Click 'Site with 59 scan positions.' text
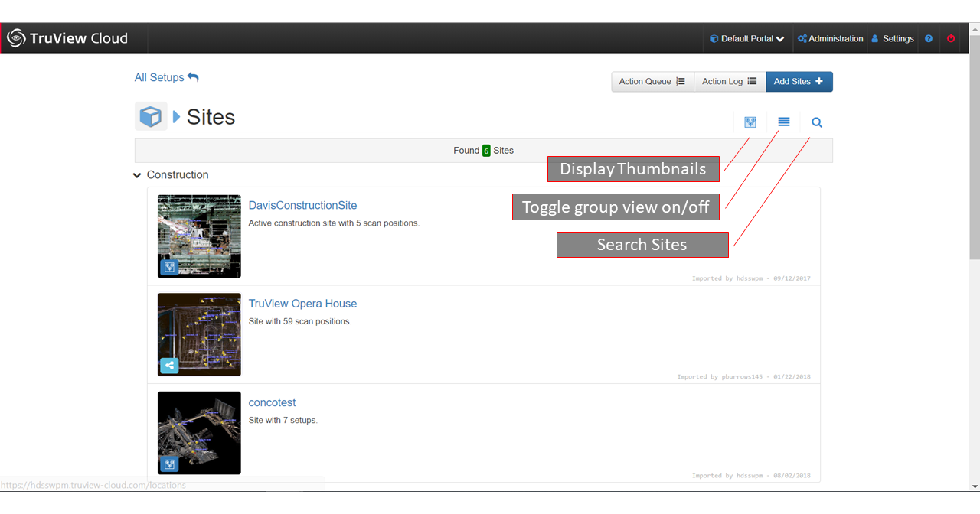Viewport: 980px width, 514px height. 299,321
